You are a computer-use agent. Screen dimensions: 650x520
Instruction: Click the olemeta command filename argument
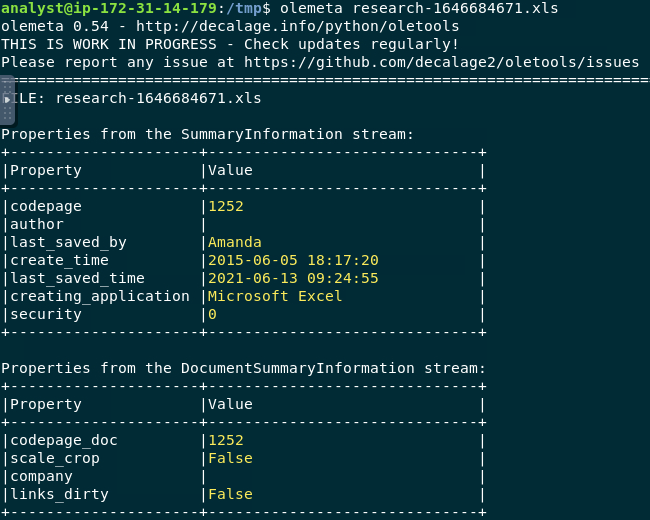pyautogui.click(x=455, y=9)
